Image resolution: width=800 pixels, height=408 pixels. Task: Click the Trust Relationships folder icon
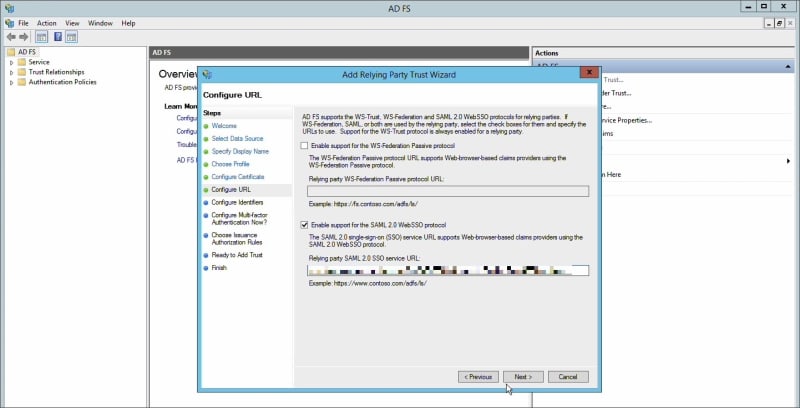point(21,72)
